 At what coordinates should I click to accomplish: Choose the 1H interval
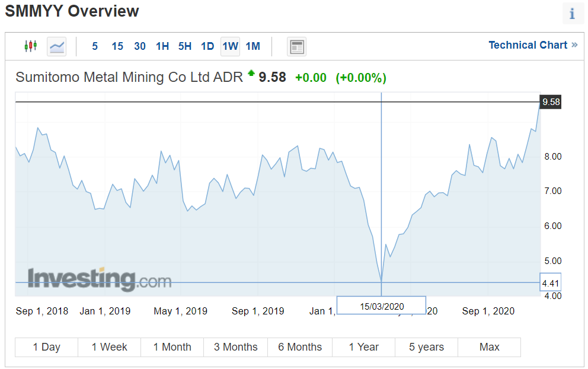[162, 46]
